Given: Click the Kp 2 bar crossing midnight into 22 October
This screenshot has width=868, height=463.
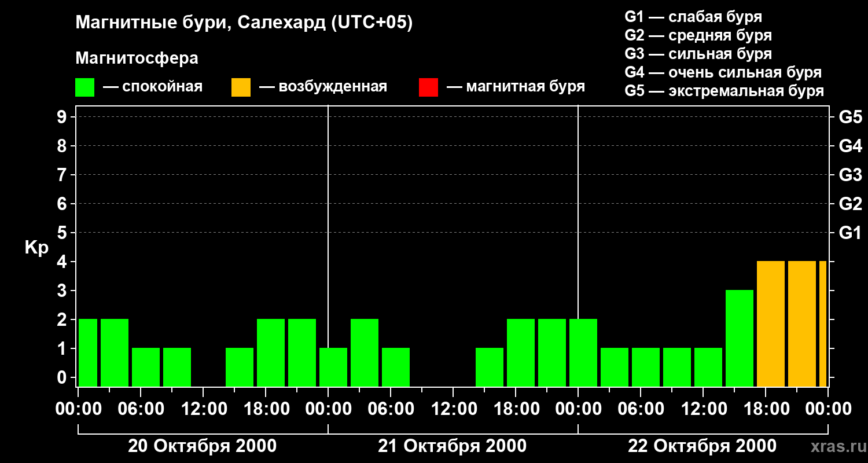Looking at the screenshot, I should pyautogui.click(x=583, y=352).
